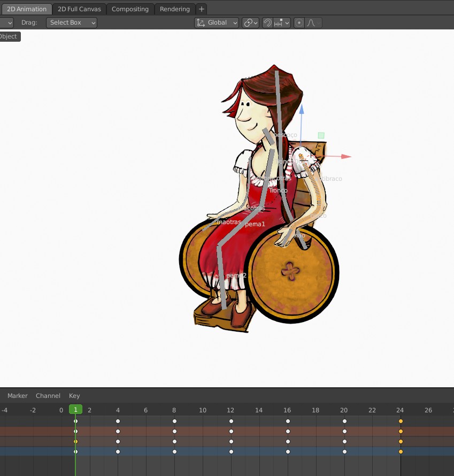
Task: Toggle proportional editing in the header
Action: pos(299,23)
